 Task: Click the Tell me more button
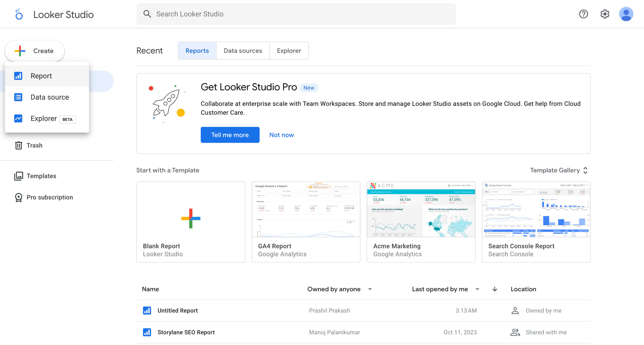[230, 135]
